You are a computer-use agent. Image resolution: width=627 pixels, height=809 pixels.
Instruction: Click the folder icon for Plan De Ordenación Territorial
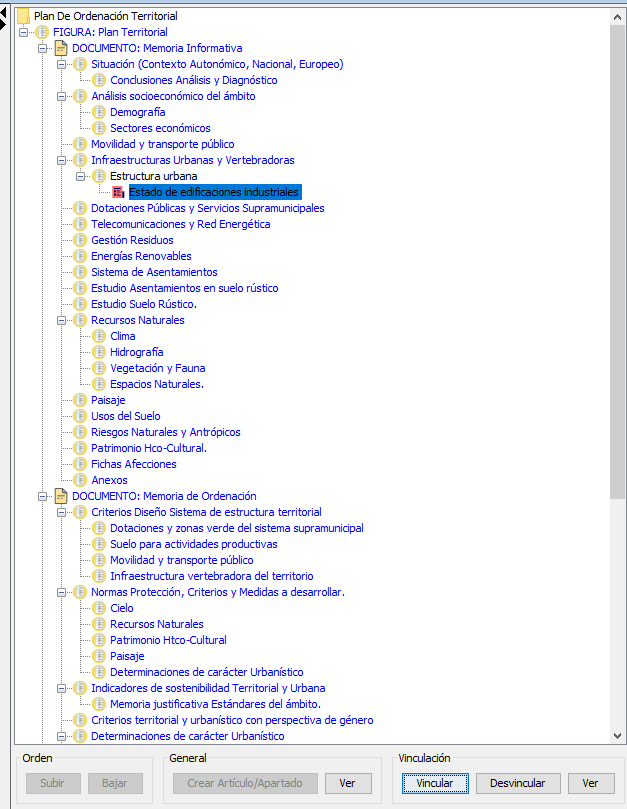(x=23, y=16)
